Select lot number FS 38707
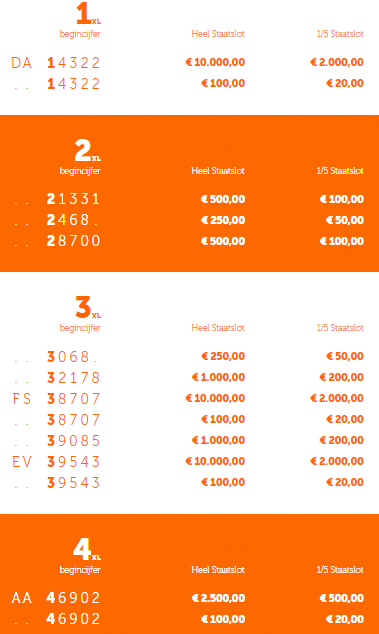Viewport: 379px width, 634px height. pyautogui.click(x=56, y=399)
